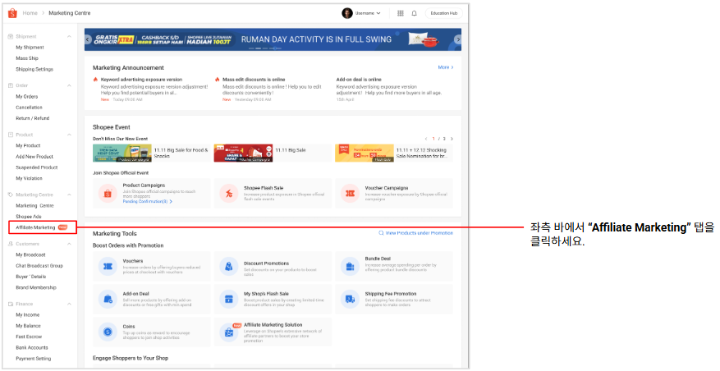Open My Broadcast in sidebar
Image resolution: width=720 pixels, height=371 pixels.
(30, 255)
